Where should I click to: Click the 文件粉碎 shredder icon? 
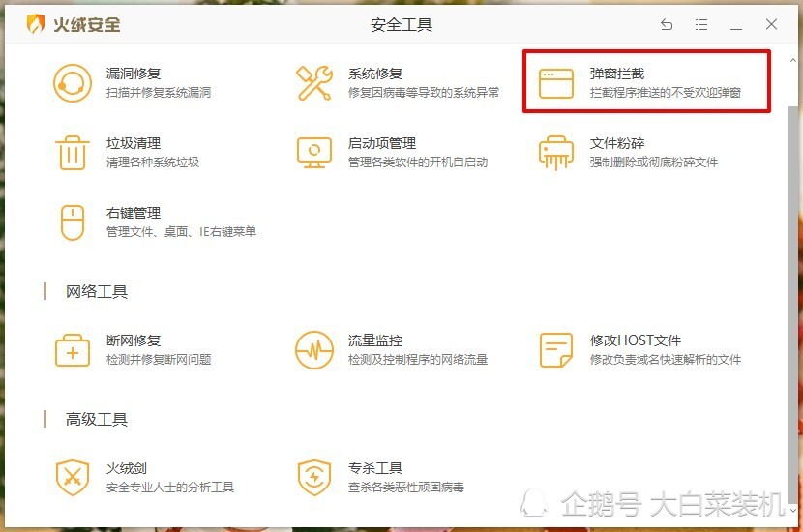[555, 153]
